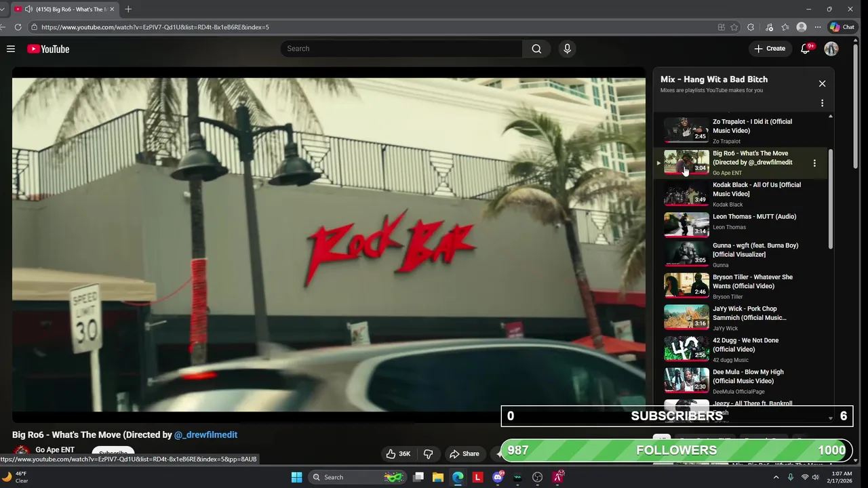Open browser extensions puzzle icon

click(x=751, y=27)
